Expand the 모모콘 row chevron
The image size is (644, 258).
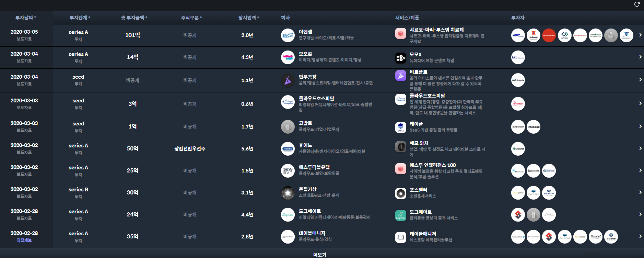(640, 57)
